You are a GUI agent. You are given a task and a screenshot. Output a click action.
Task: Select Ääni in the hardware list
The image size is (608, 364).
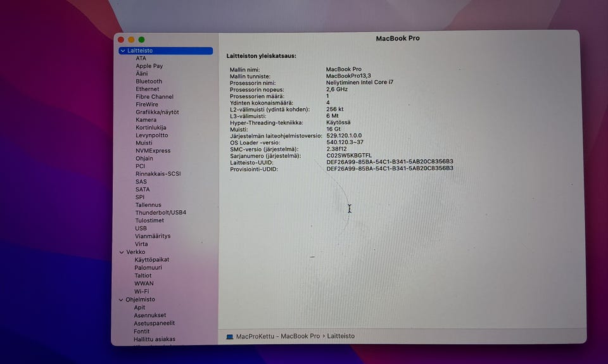click(141, 73)
